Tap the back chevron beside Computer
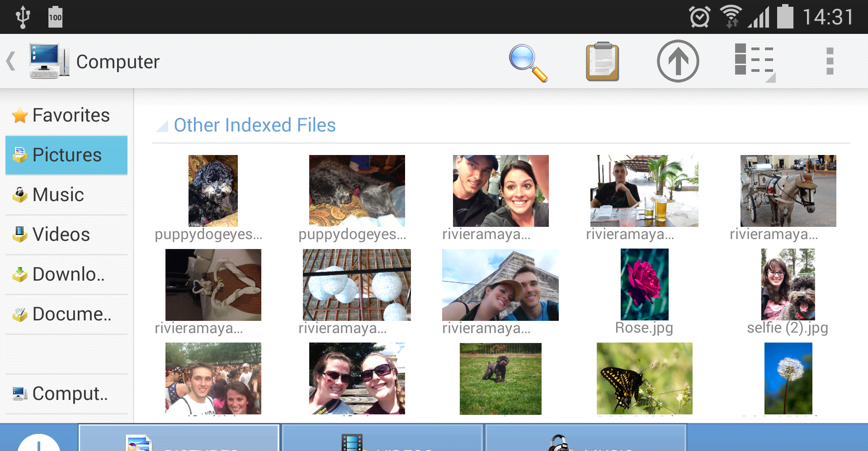The image size is (868, 451). 11,61
